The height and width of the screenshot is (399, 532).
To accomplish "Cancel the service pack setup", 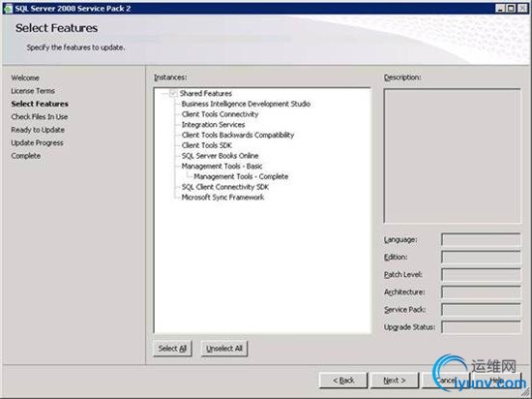I will click(x=446, y=381).
